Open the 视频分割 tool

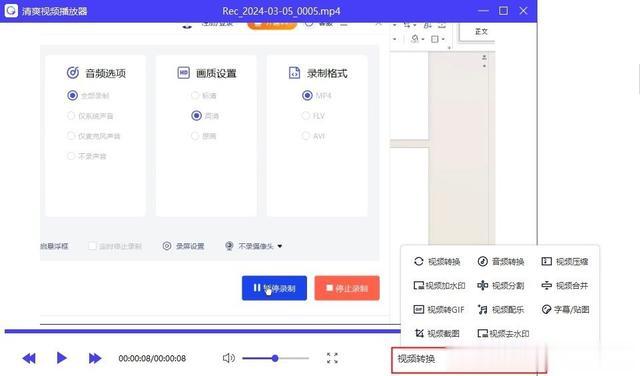[x=501, y=286]
